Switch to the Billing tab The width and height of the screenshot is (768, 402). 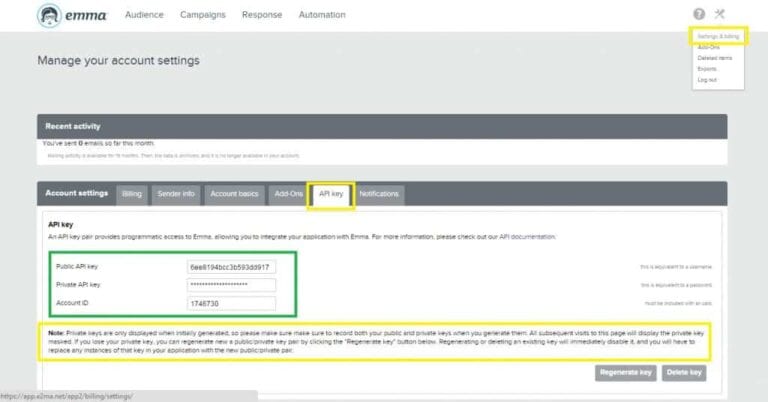click(132, 194)
